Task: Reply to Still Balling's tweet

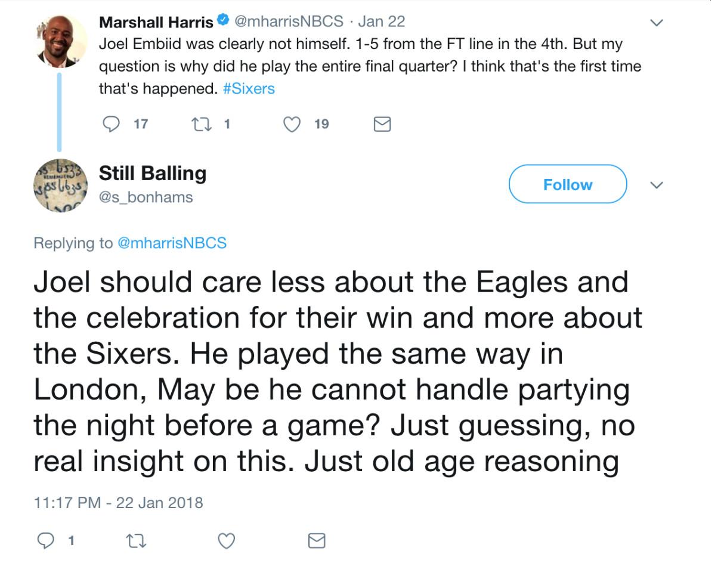Action: [x=47, y=541]
